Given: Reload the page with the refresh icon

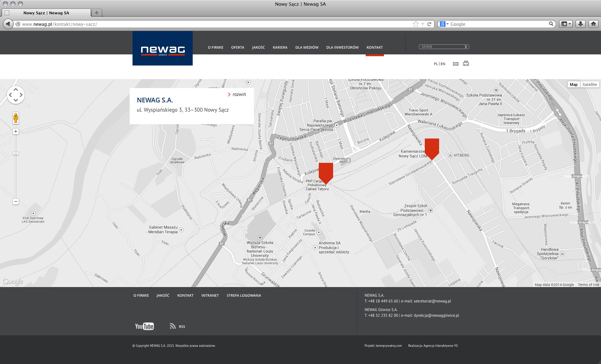Looking at the screenshot, I should [429, 24].
